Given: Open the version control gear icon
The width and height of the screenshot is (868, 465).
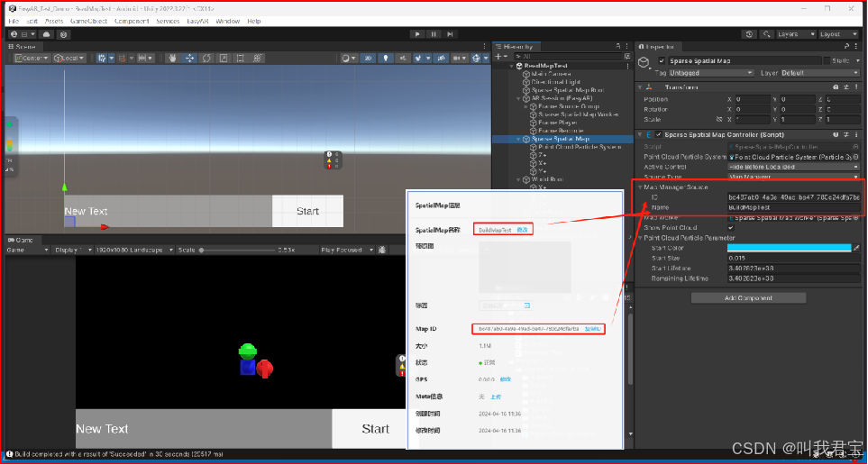Looking at the screenshot, I should click(x=64, y=34).
